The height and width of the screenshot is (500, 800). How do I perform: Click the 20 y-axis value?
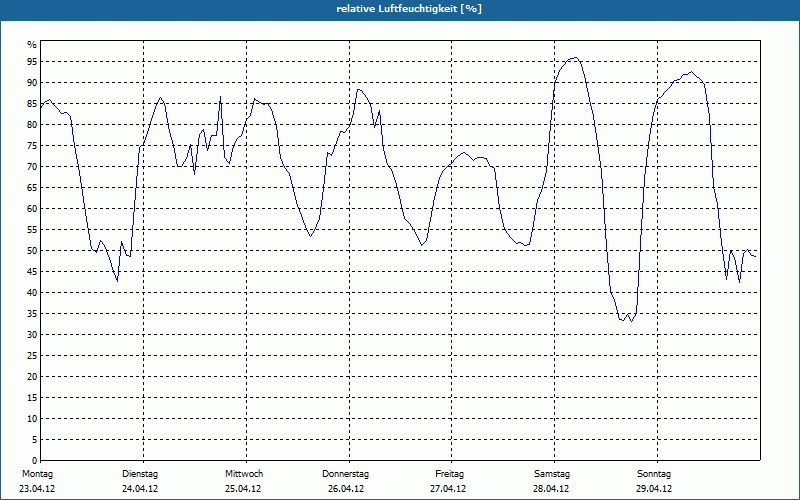point(32,377)
